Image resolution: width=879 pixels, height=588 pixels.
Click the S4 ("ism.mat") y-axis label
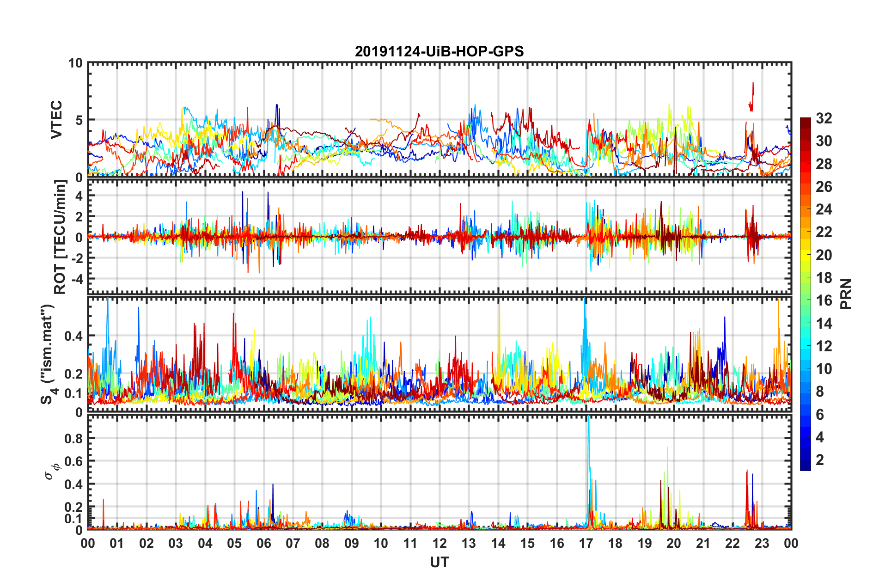coord(49,354)
